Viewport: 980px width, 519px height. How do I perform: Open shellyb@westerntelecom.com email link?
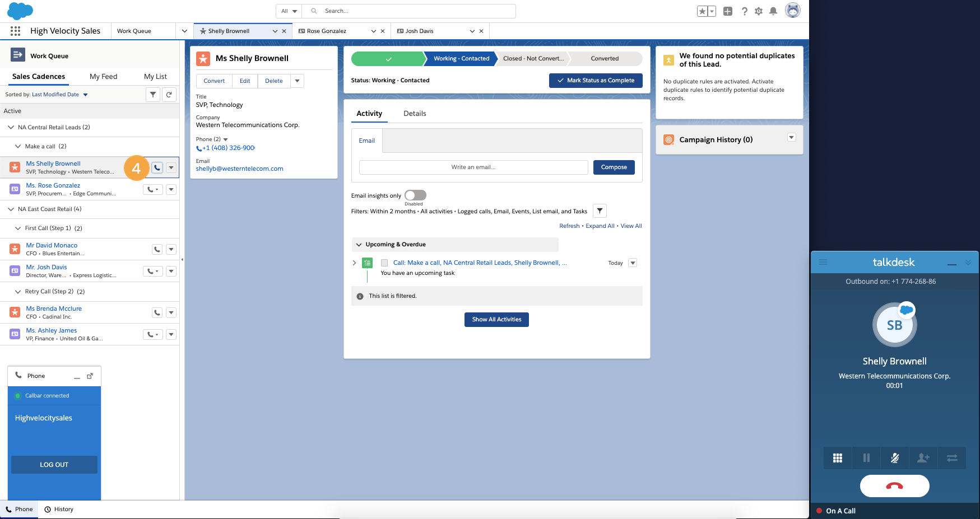[240, 169]
